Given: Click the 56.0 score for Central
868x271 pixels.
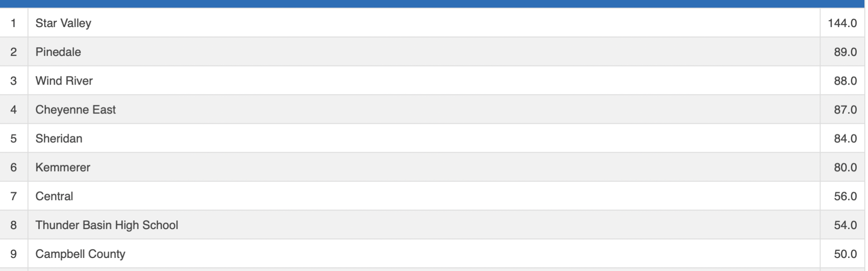Looking at the screenshot, I should (x=845, y=196).
